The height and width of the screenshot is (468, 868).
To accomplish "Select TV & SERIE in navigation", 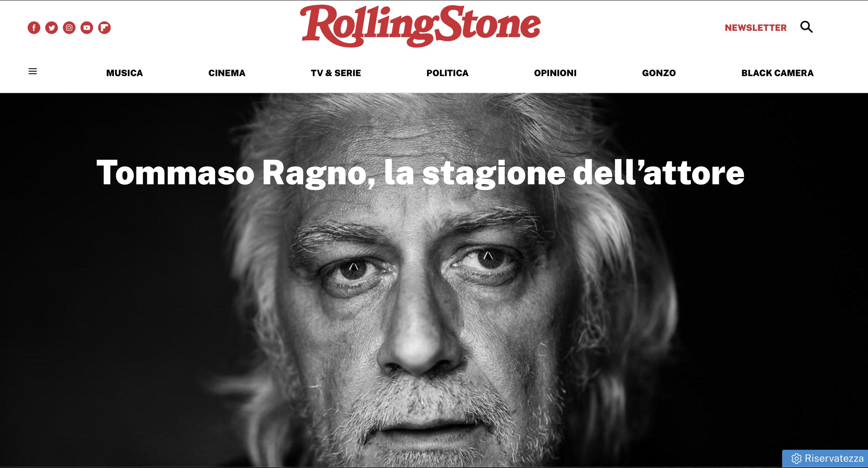I will pyautogui.click(x=336, y=73).
